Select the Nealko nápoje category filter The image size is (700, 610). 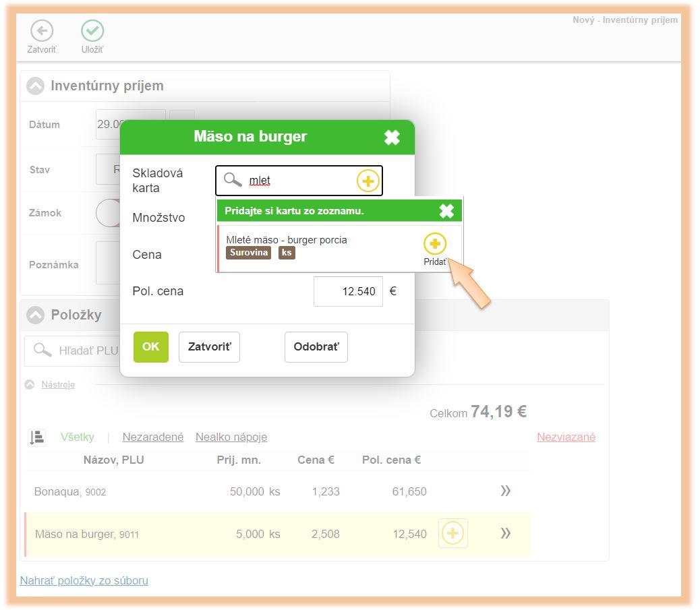[231, 437]
